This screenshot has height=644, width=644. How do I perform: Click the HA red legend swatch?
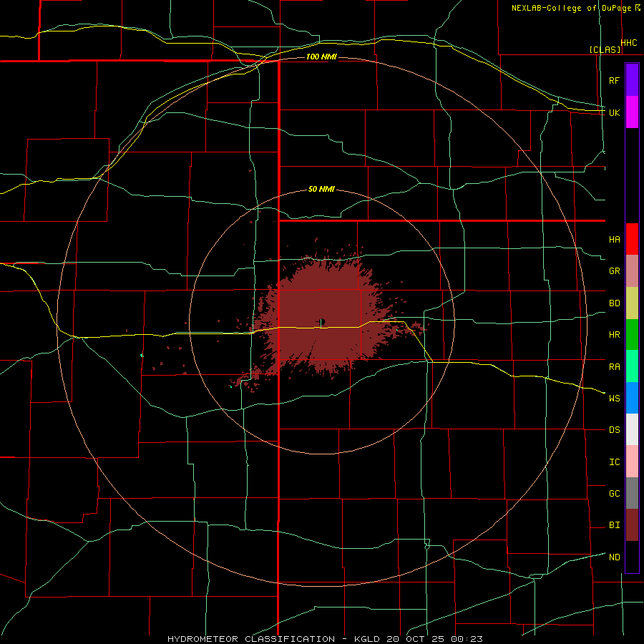point(632,239)
